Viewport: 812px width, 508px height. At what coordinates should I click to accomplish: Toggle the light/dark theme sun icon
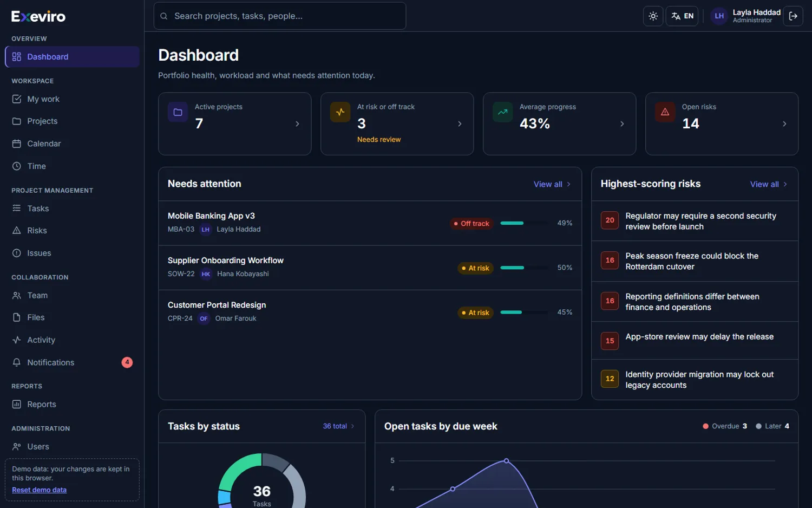653,16
